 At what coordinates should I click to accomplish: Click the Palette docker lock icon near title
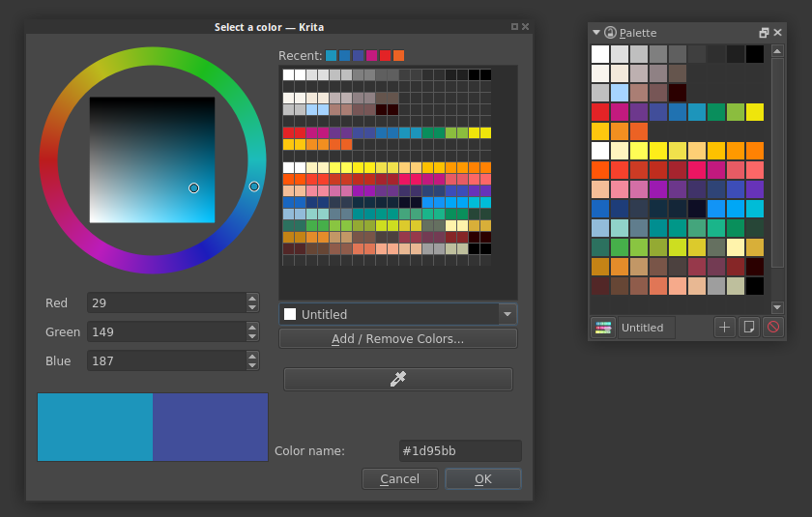coord(611,33)
